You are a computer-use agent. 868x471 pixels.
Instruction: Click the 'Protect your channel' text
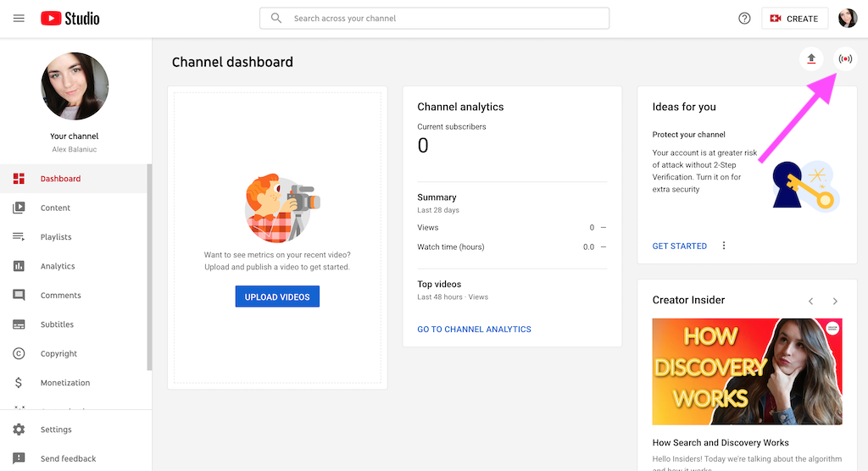point(688,135)
